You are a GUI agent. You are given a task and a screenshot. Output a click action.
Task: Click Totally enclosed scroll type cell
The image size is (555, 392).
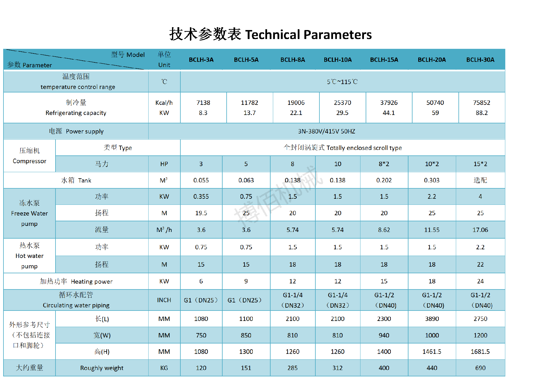(343, 148)
